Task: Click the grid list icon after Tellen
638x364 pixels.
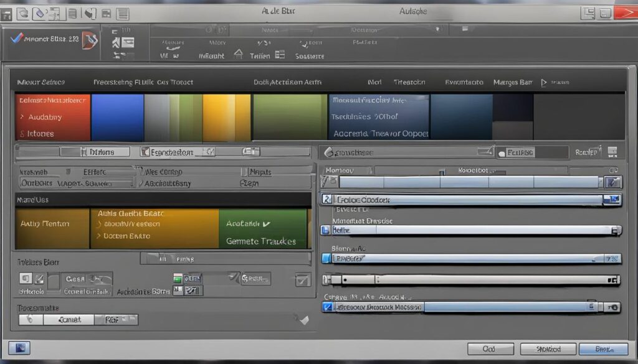Action: coord(280,54)
